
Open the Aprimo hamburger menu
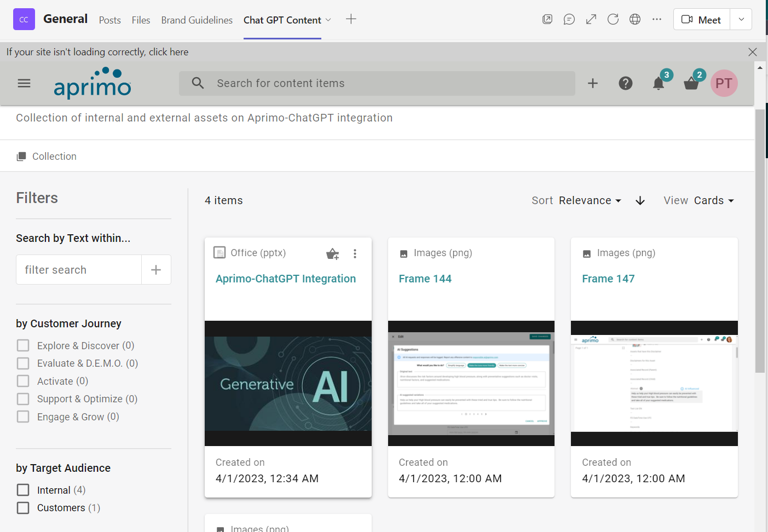click(x=24, y=83)
